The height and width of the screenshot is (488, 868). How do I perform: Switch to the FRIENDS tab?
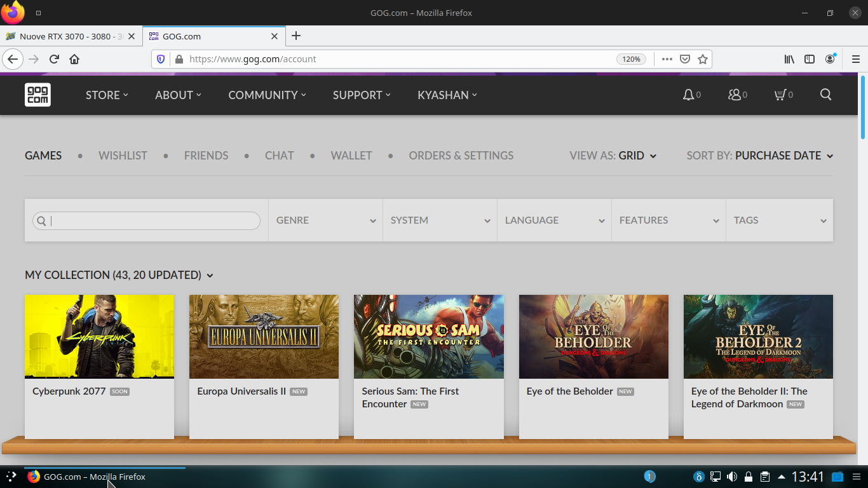click(x=206, y=156)
